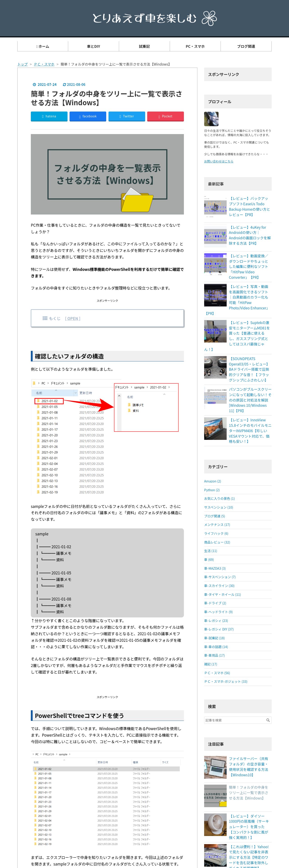Click the flower logo icon in the header
The image size is (289, 868).
[209, 18]
